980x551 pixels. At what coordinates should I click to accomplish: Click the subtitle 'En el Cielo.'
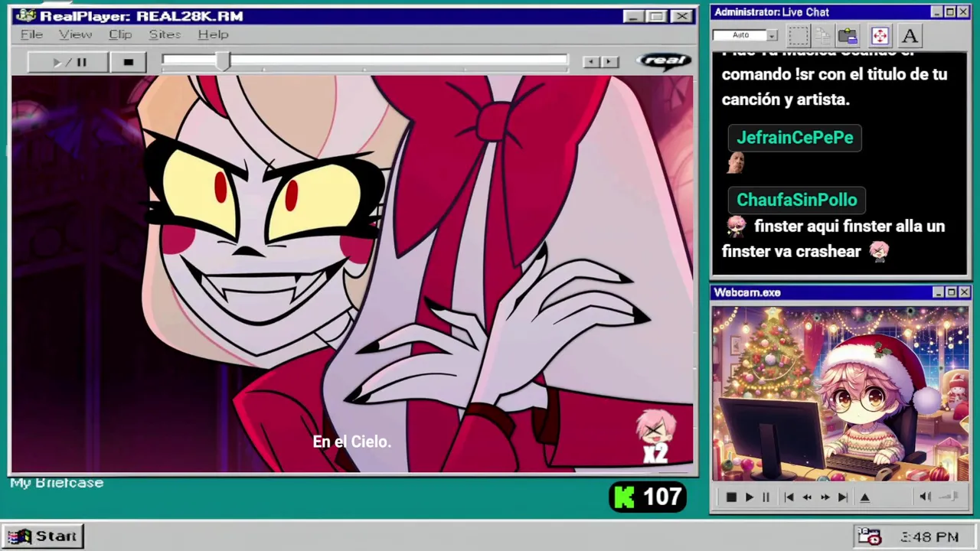pos(351,442)
